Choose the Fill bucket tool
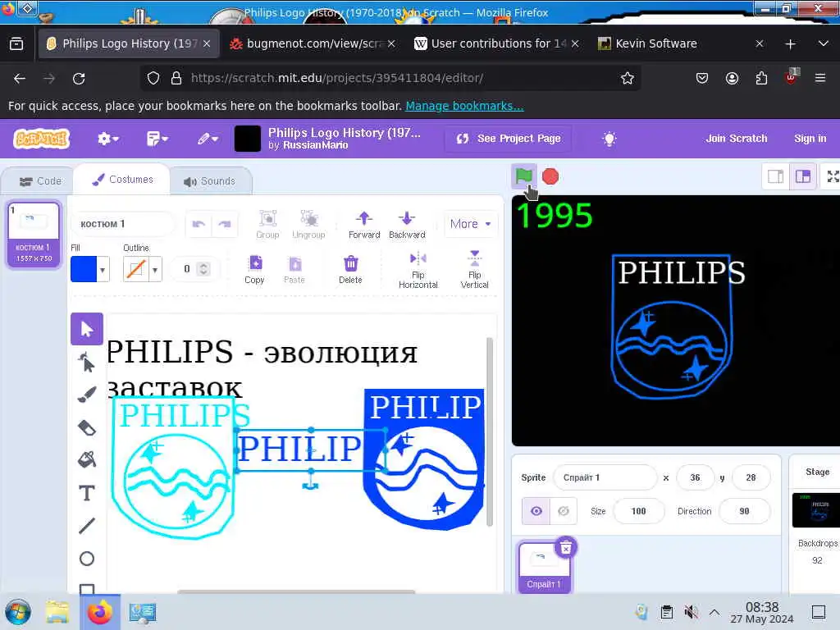The image size is (840, 630). click(87, 459)
